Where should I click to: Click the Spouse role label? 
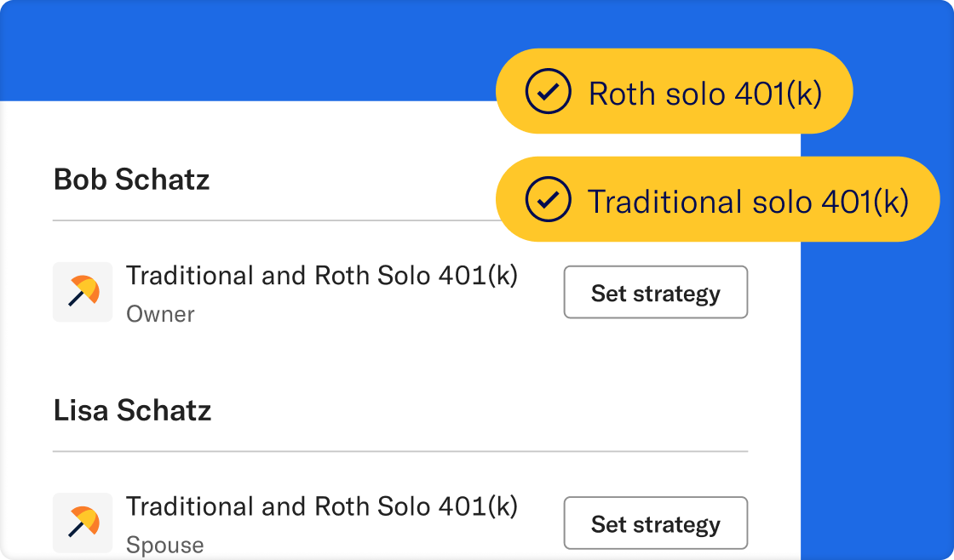point(164,545)
